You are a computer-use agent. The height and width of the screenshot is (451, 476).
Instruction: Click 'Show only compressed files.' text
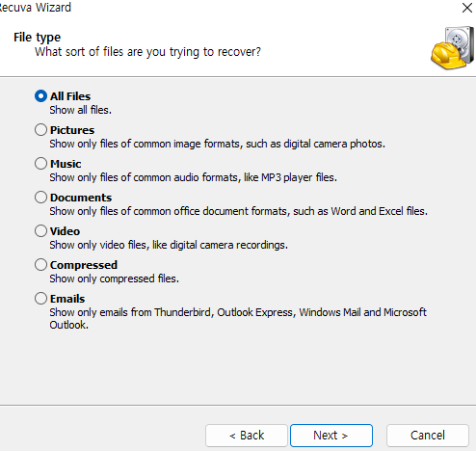click(114, 279)
